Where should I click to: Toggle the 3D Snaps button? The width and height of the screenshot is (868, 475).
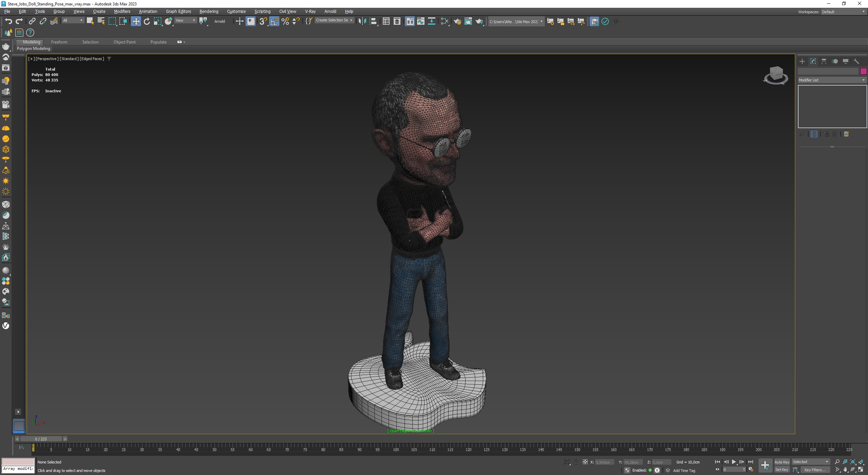[263, 21]
